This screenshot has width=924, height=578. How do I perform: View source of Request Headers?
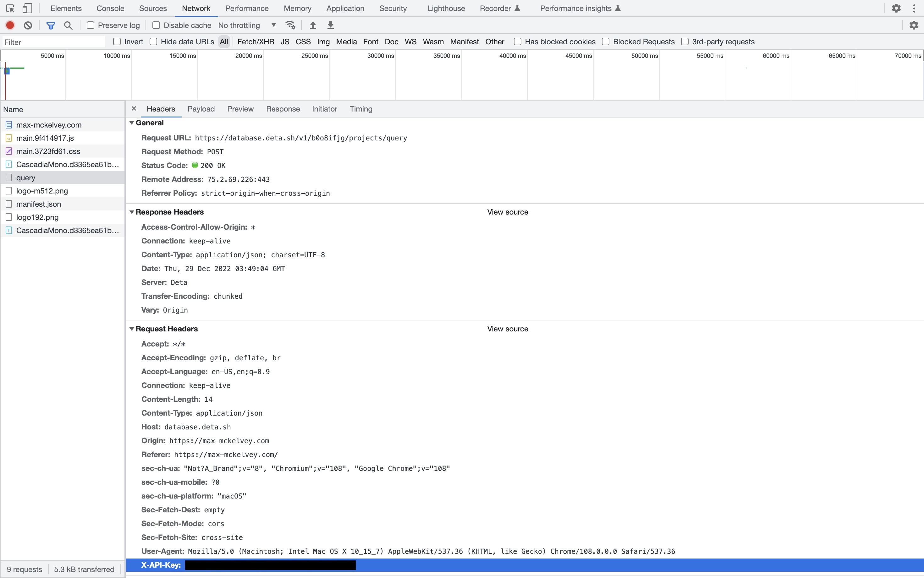pos(508,329)
